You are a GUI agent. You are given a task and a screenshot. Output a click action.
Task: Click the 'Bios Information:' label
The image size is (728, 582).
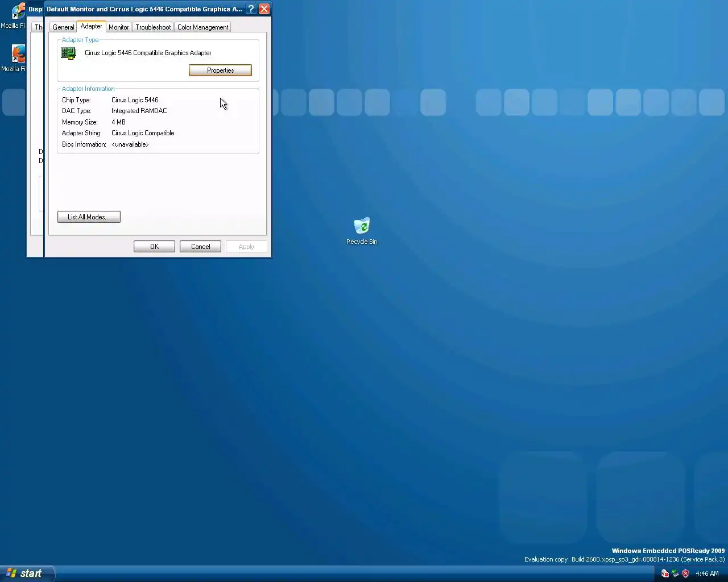(84, 144)
